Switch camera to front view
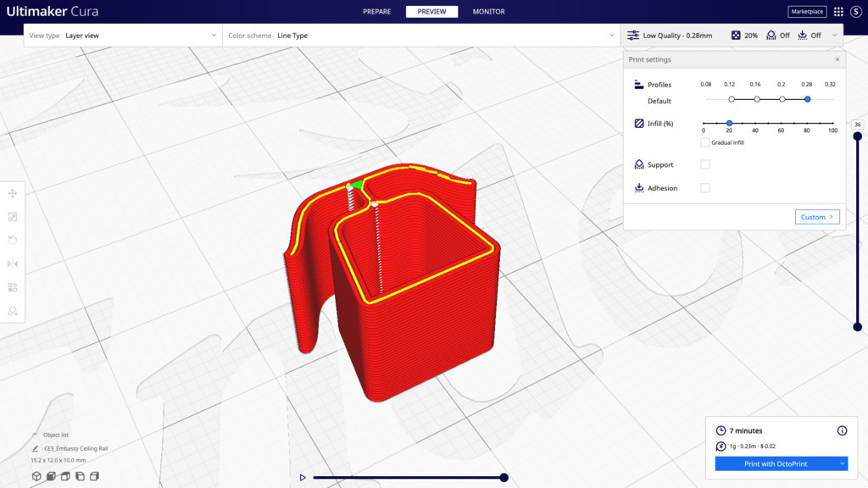Screen dimensions: 868x488 51,476
